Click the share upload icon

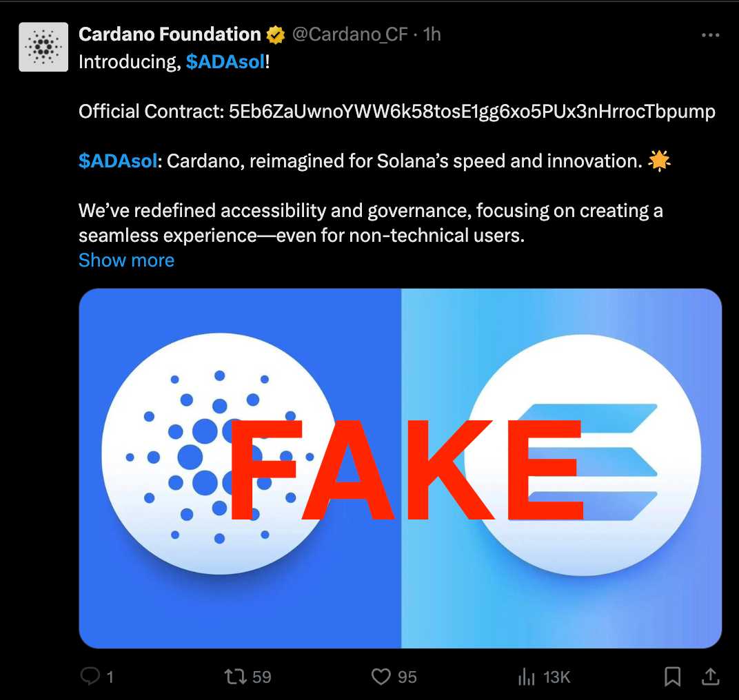click(x=710, y=677)
